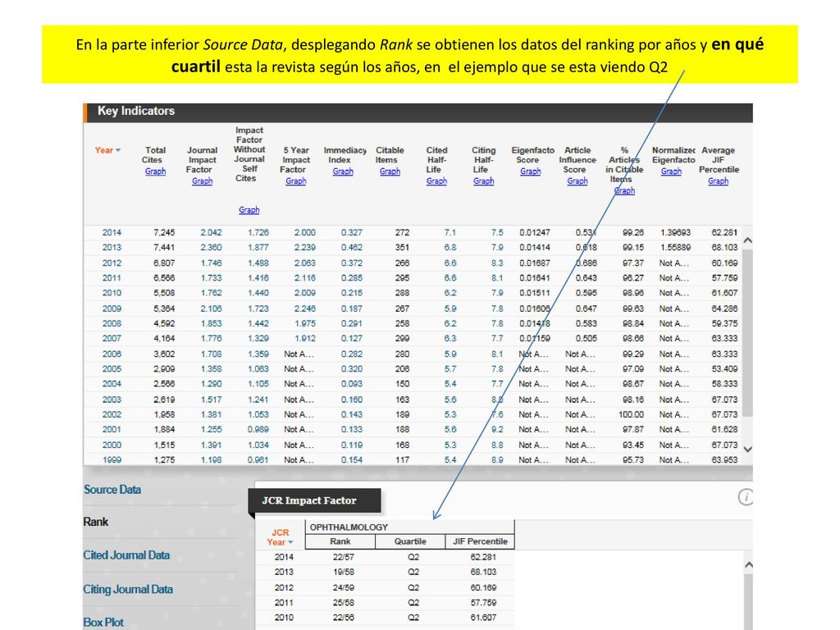Open Graph link under 5 Year Impact Factor
The height and width of the screenshot is (630, 840).
click(295, 181)
